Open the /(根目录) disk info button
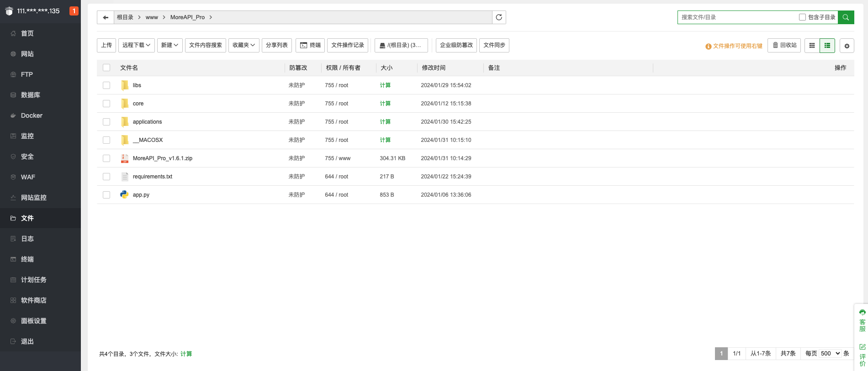 click(x=401, y=45)
